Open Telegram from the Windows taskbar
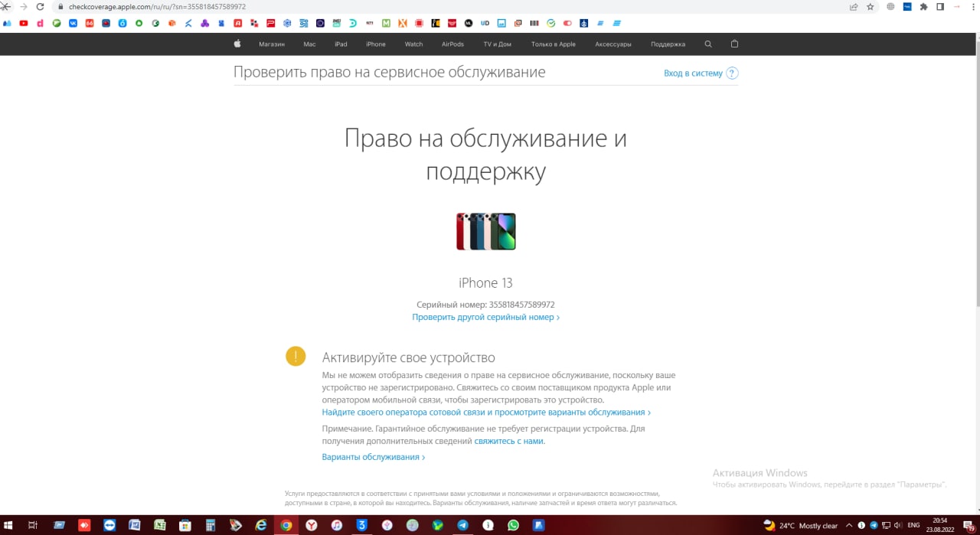Image resolution: width=980 pixels, height=535 pixels. (x=462, y=525)
